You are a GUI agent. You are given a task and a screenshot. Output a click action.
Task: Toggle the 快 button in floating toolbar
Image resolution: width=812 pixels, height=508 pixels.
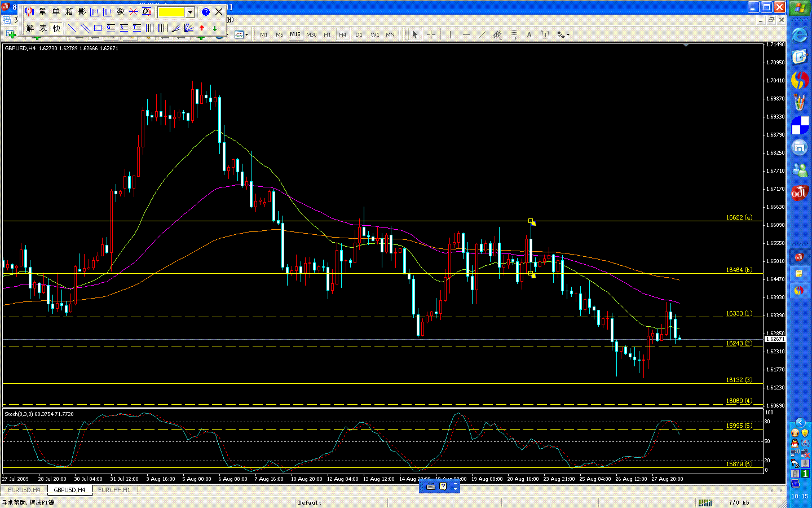point(56,28)
